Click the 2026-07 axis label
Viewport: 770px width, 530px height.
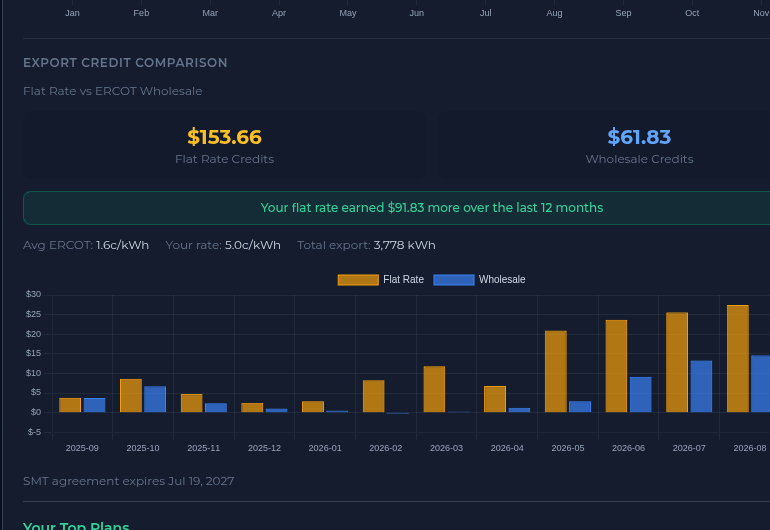pyautogui.click(x=689, y=448)
